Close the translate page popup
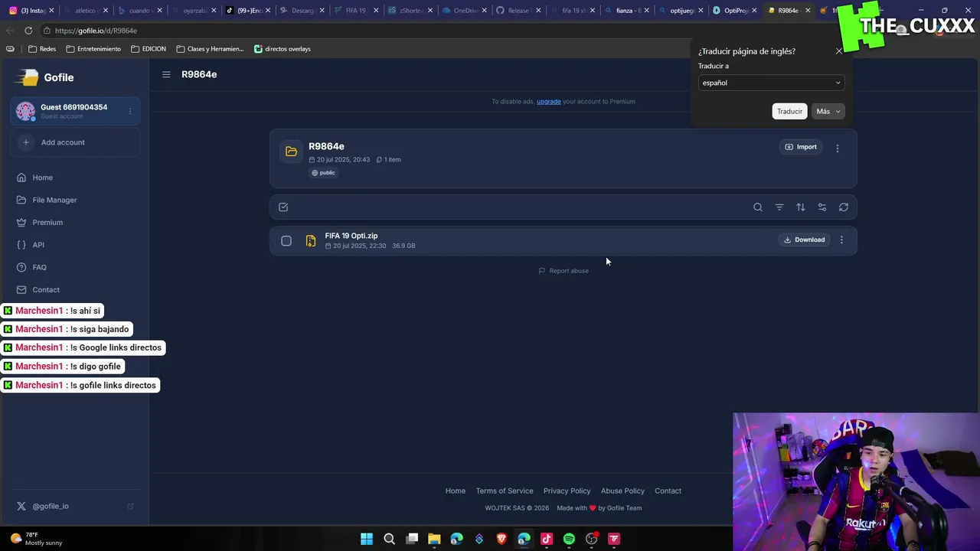Image resolution: width=980 pixels, height=551 pixels. (839, 51)
